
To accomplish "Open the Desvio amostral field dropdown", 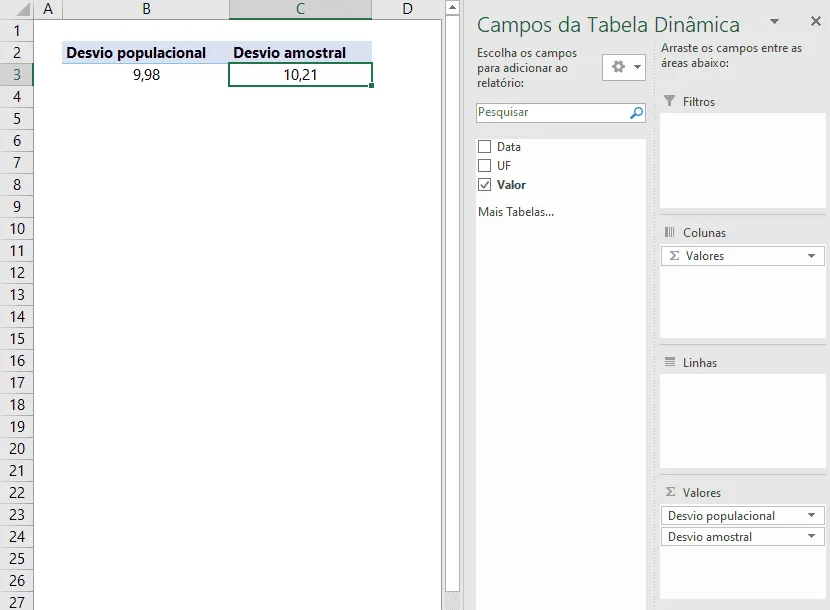I will pos(811,536).
